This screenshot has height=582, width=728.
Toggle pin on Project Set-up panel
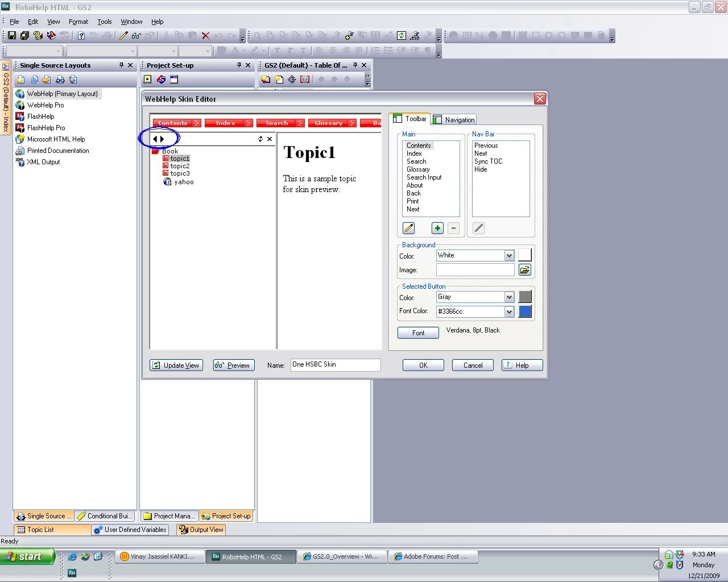click(239, 65)
